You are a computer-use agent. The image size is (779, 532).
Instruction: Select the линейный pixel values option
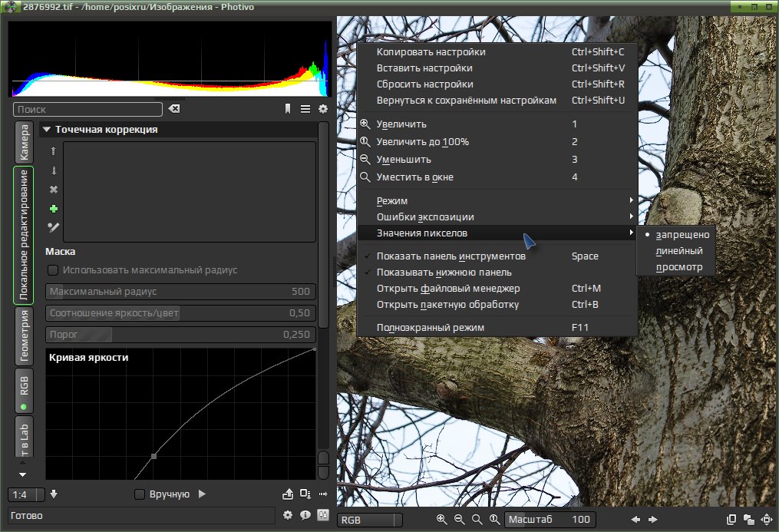pos(676,251)
